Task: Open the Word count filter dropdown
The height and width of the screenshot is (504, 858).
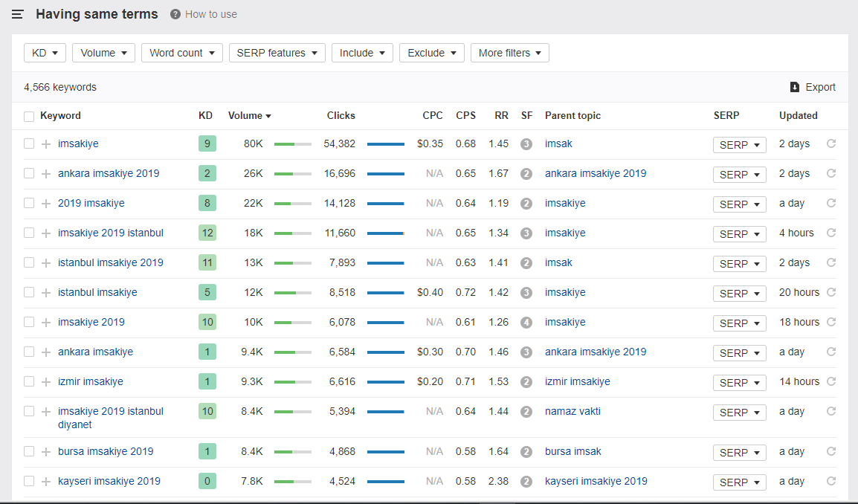Action: tap(181, 53)
